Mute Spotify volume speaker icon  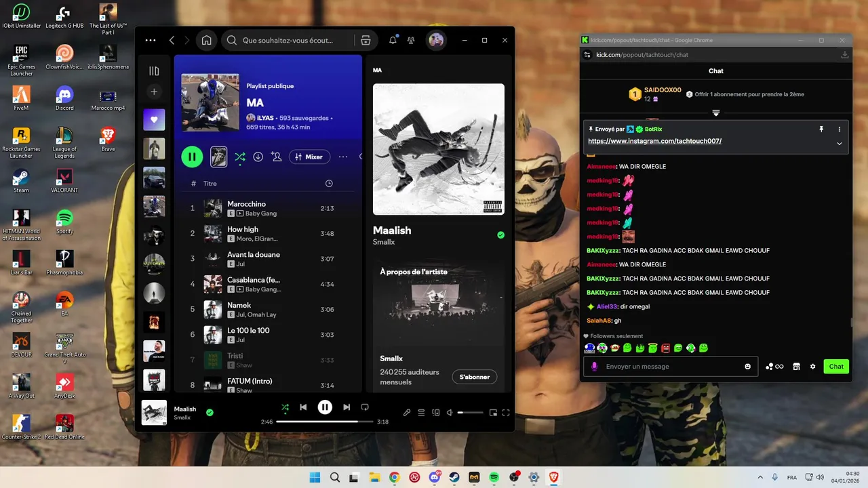click(450, 412)
